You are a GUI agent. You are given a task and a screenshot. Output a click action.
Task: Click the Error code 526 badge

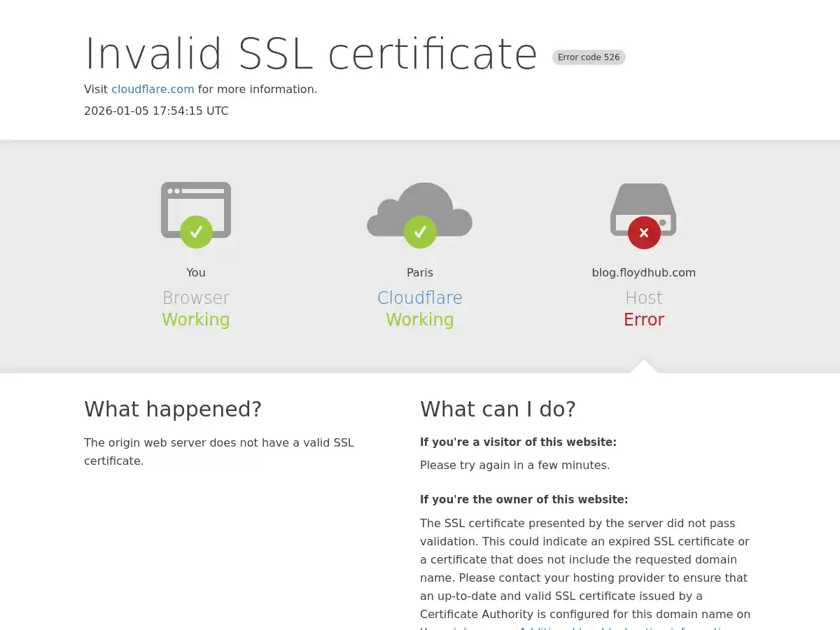pyautogui.click(x=589, y=57)
